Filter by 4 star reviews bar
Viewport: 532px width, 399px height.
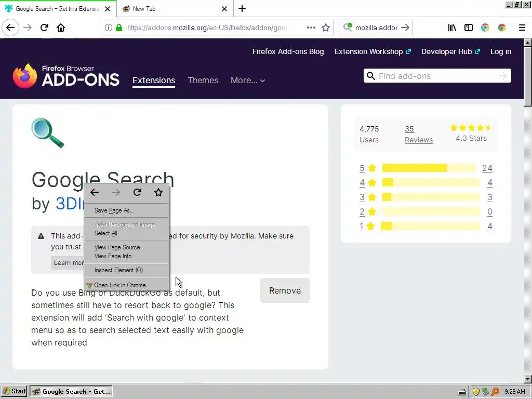coord(431,182)
